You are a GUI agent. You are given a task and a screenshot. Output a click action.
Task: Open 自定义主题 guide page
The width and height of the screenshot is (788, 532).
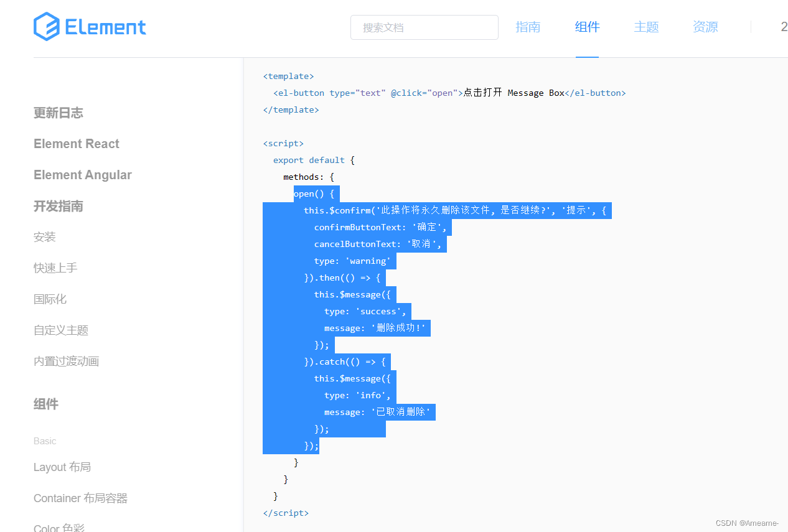[61, 330]
